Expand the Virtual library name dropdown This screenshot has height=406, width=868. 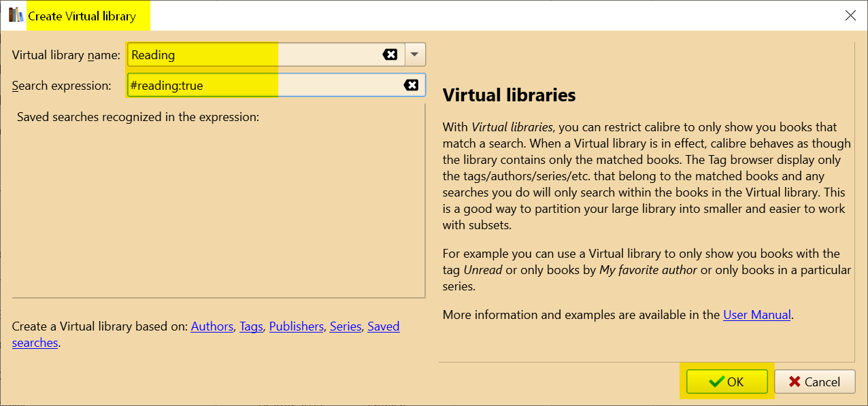(x=415, y=54)
